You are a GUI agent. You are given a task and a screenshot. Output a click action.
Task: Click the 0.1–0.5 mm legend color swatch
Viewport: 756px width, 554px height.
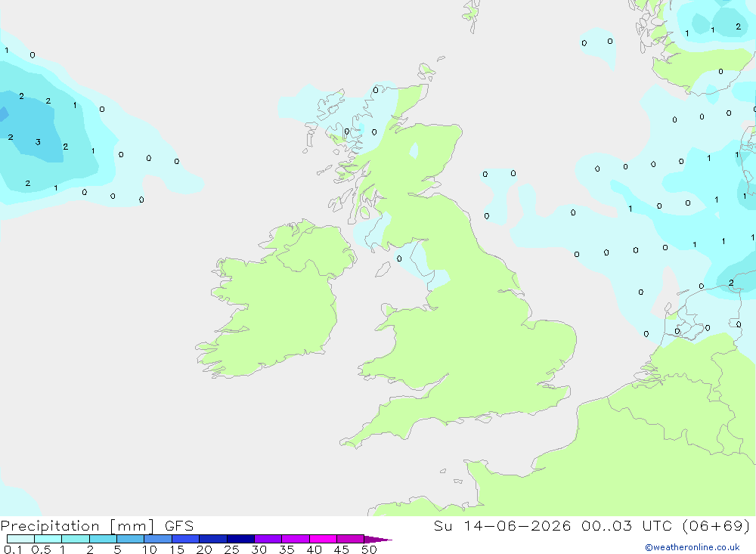pos(20,539)
